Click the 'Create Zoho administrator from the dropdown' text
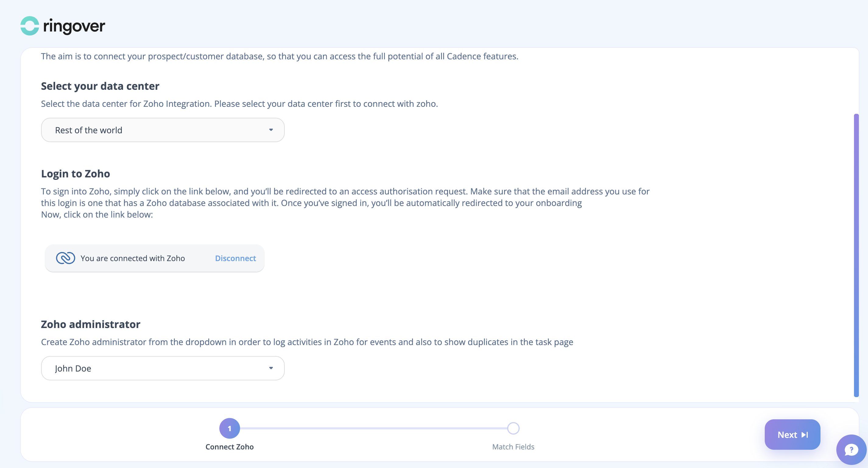This screenshot has width=868, height=468. coord(307,342)
